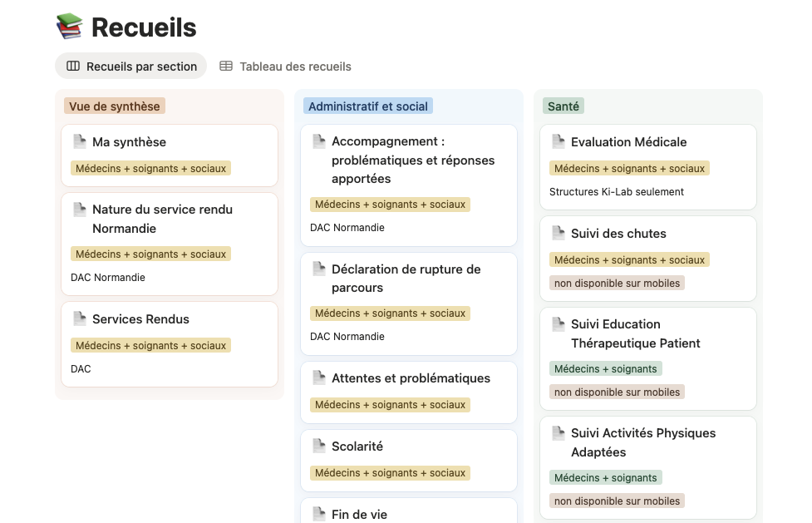Open the Suivi Activités Physiques Adaptées card
This screenshot has height=523, width=812.
coord(642,442)
